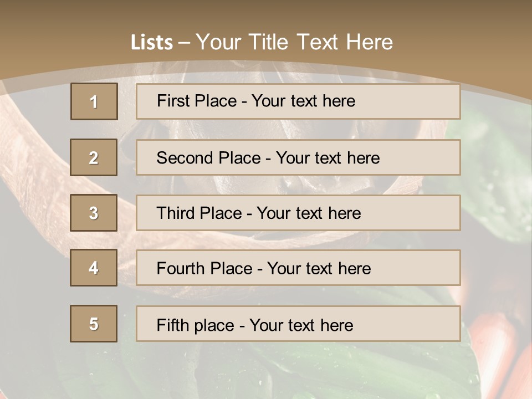Screen dimensions: 532x399
Task: Click the word "First" in the list
Action: [x=172, y=101]
